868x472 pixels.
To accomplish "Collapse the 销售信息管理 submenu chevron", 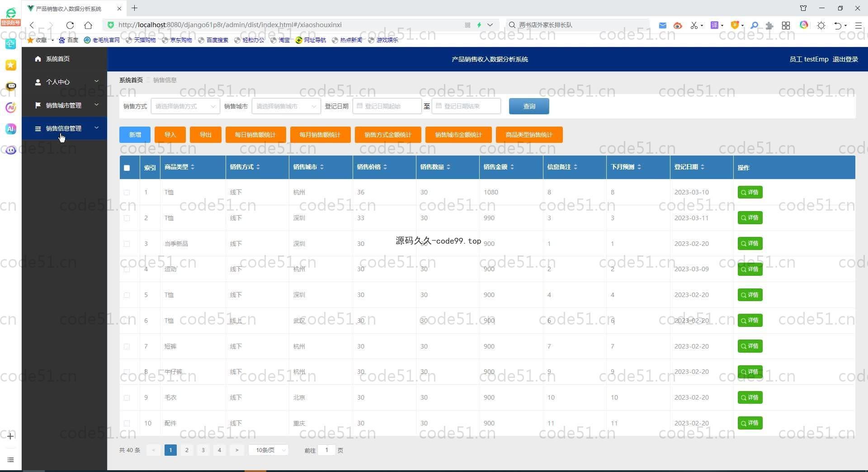I will pyautogui.click(x=96, y=128).
